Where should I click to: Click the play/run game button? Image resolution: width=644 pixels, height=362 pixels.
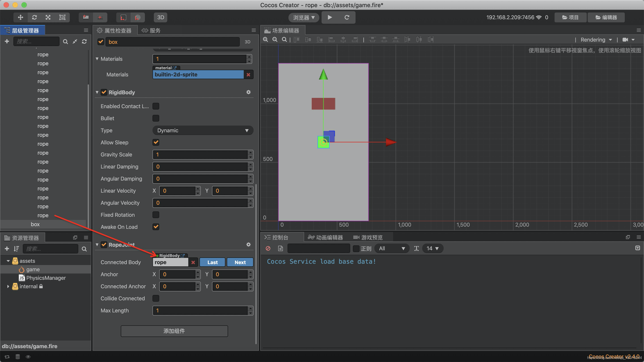click(330, 17)
